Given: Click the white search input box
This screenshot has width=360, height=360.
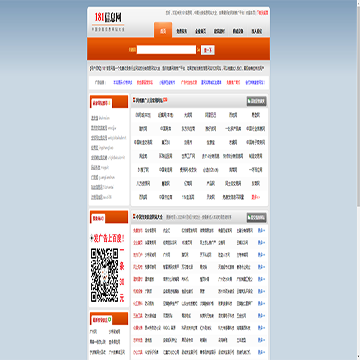Looking at the screenshot, I should [x=166, y=50].
